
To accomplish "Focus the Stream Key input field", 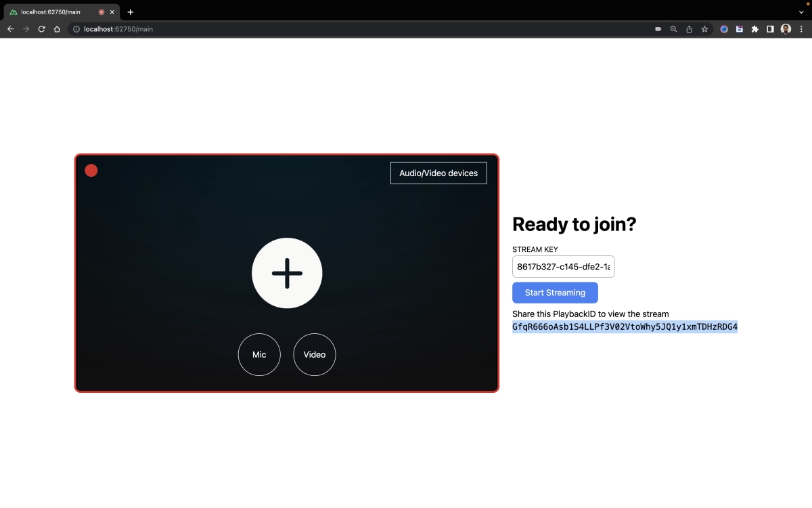I will pos(564,266).
